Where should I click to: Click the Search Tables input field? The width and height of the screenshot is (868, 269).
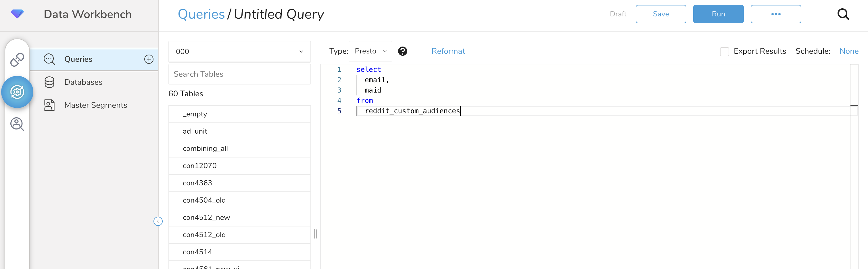[x=239, y=74]
